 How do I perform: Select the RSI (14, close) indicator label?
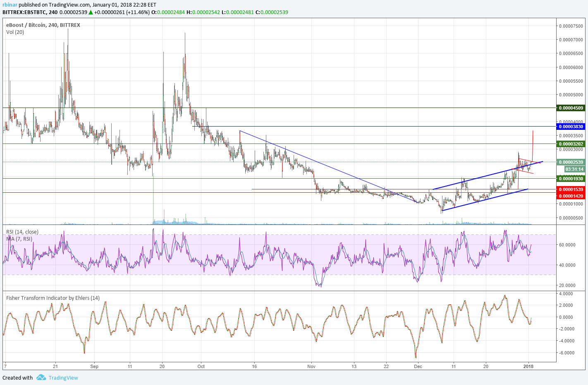pyautogui.click(x=22, y=232)
